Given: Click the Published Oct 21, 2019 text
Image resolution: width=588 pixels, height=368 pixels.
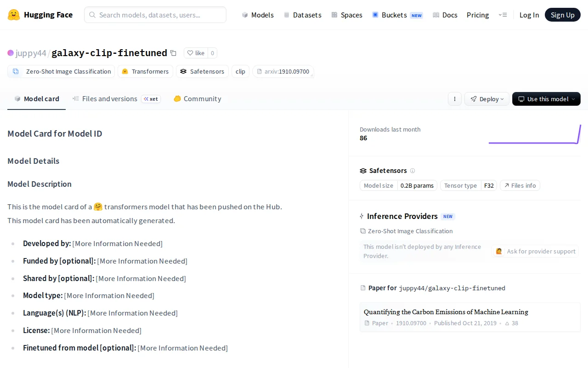Looking at the screenshot, I should (465, 323).
